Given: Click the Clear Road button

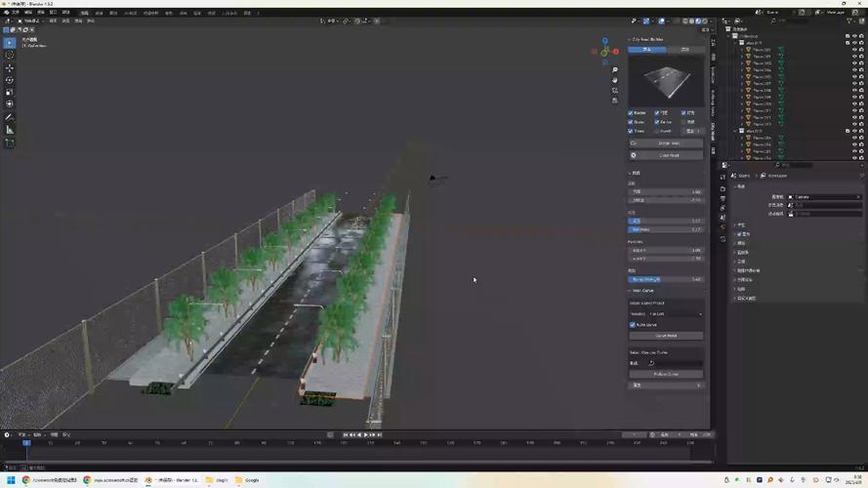Looking at the screenshot, I should coord(667,155).
